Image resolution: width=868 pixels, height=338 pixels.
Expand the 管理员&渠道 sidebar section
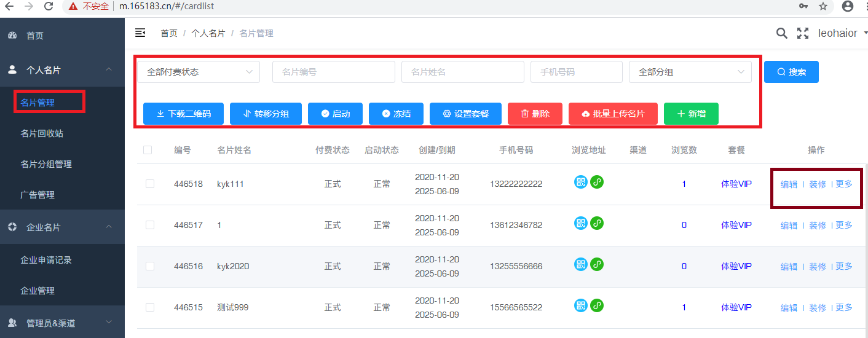coord(61,323)
